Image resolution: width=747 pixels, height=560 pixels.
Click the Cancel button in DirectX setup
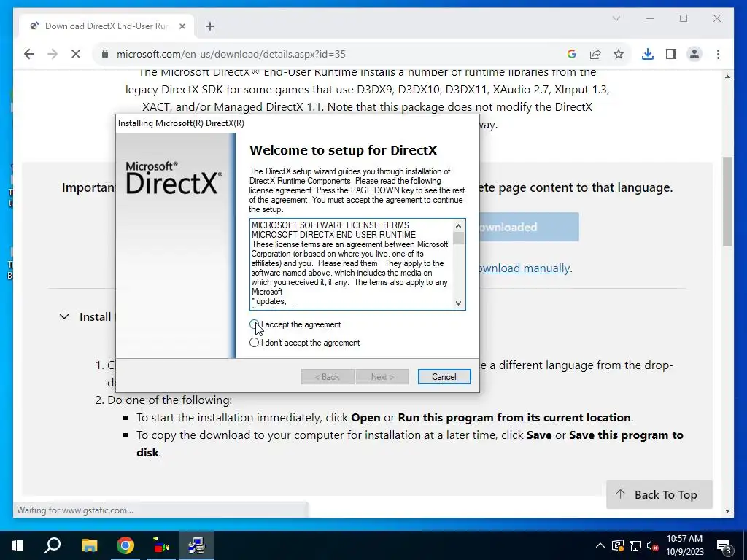coord(444,377)
